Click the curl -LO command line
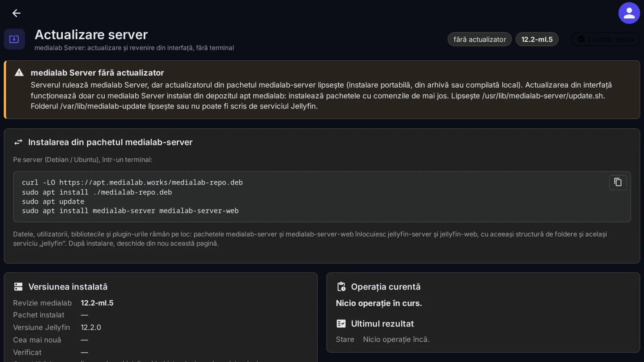The height and width of the screenshot is (362, 644). 132,183
